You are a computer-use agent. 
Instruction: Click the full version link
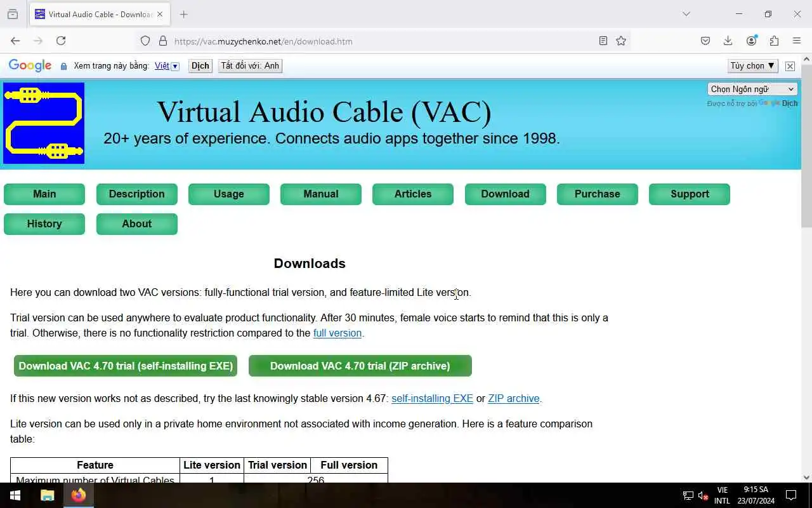(x=337, y=333)
